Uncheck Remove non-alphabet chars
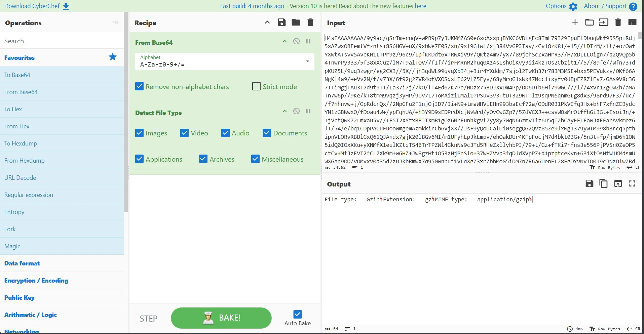Screen dimensions: 644x334 coord(139,86)
